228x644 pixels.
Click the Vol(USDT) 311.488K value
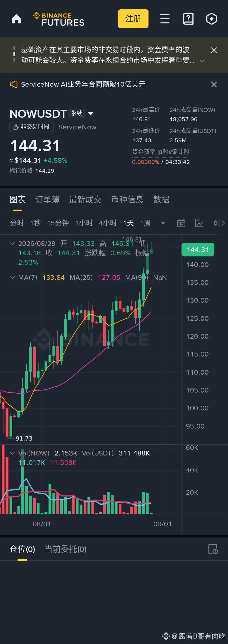[x=134, y=453]
